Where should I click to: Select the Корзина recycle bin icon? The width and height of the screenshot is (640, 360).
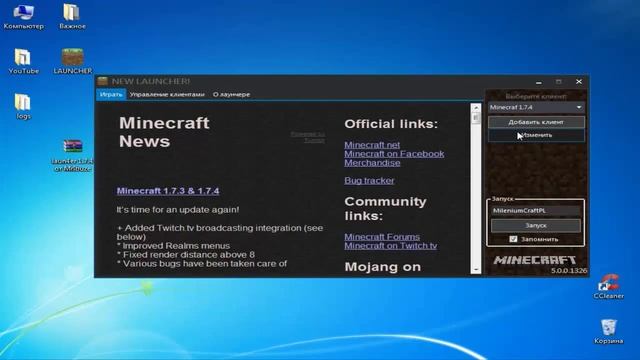[x=608, y=331]
